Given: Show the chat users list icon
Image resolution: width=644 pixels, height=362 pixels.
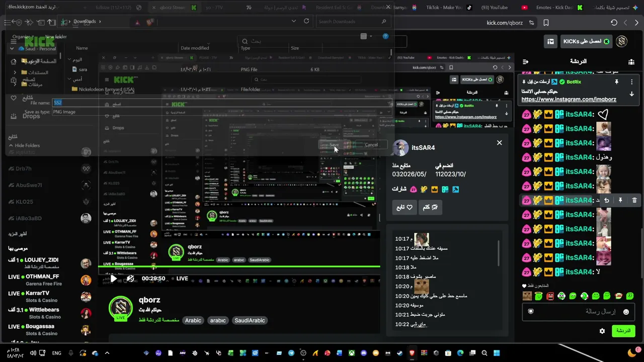Looking at the screenshot, I should 631,62.
